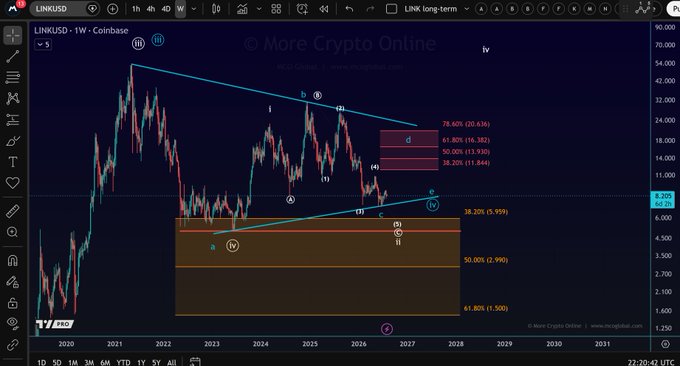Select the crosshair cursor tool
680x366 pixels.
(13, 36)
